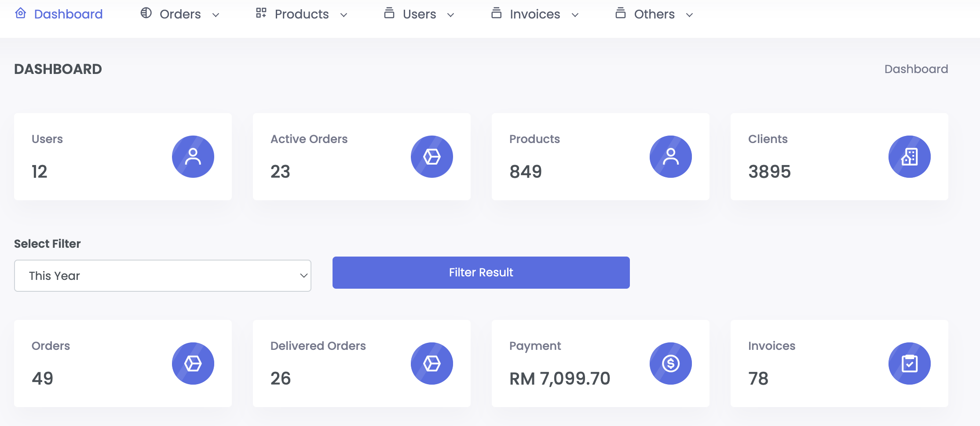This screenshot has width=980, height=426.
Task: Select the Payment RM 7,099.70 value
Action: point(559,378)
